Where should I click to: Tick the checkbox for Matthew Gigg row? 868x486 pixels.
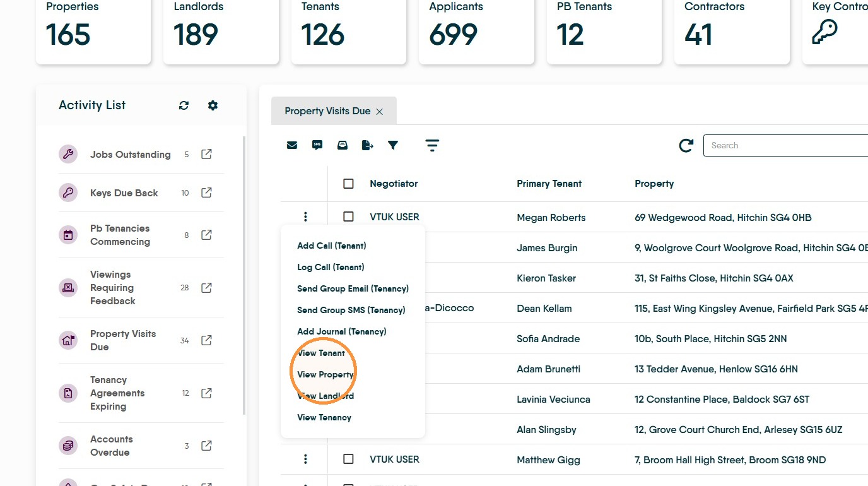(348, 459)
